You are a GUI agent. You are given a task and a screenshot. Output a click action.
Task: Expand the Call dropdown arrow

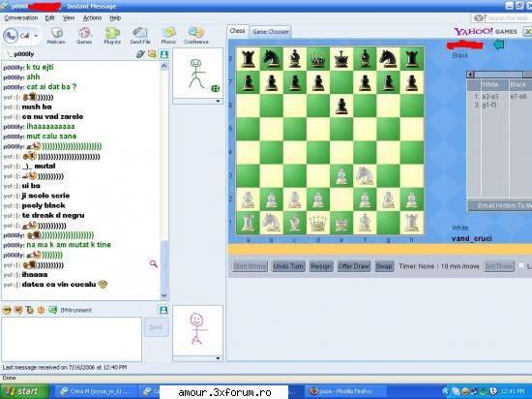[36, 36]
